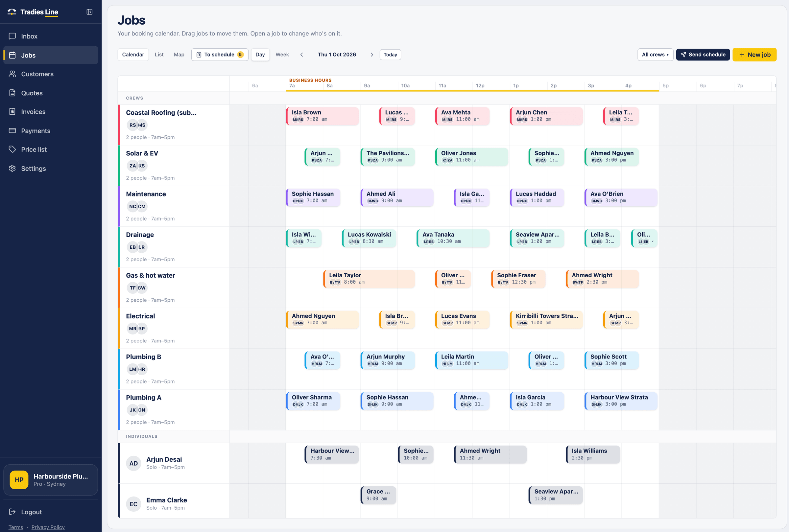
Task: Click the HP company avatar
Action: 19,480
